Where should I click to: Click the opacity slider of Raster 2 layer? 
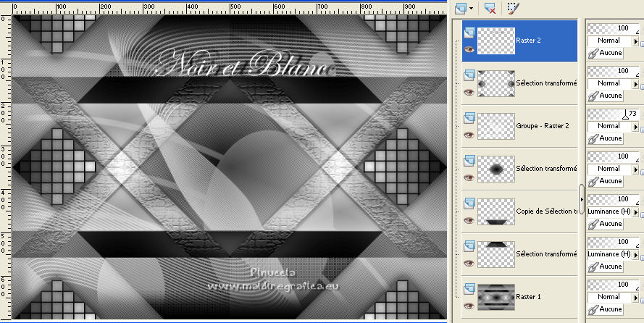click(613, 28)
